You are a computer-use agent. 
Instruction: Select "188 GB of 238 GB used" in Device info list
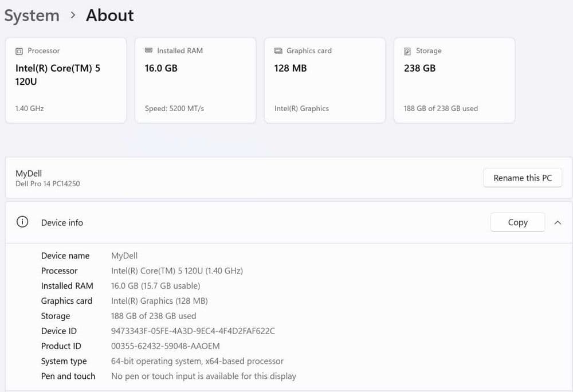[x=154, y=316]
